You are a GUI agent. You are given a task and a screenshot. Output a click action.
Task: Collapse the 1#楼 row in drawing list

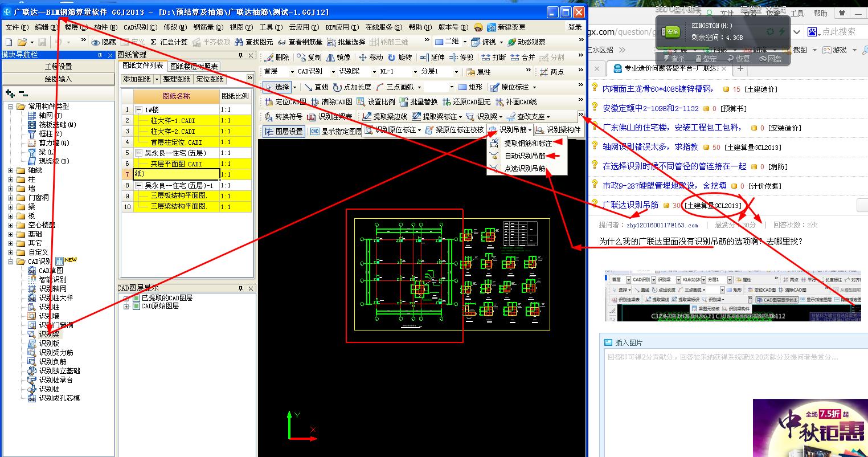tap(138, 109)
